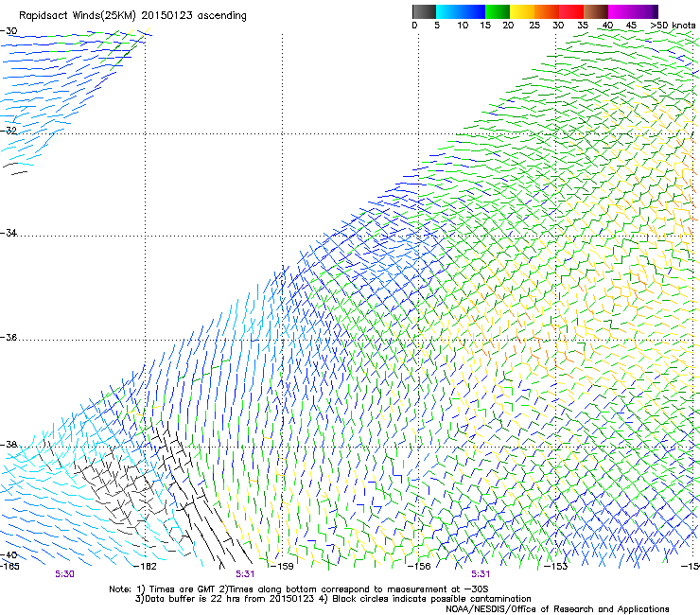This screenshot has height=615, width=700.
Task: Select the brown 35-40 knots legend segment
Action: (596, 11)
